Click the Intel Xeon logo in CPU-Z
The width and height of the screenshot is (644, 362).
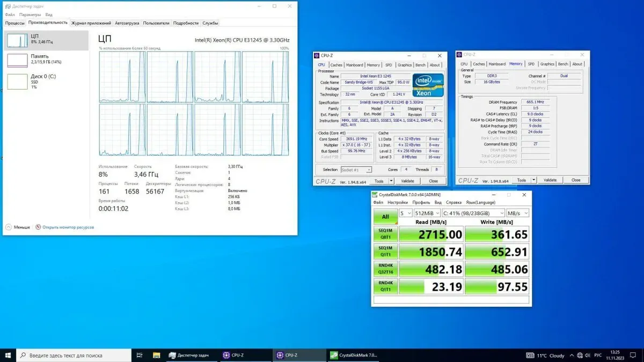428,85
